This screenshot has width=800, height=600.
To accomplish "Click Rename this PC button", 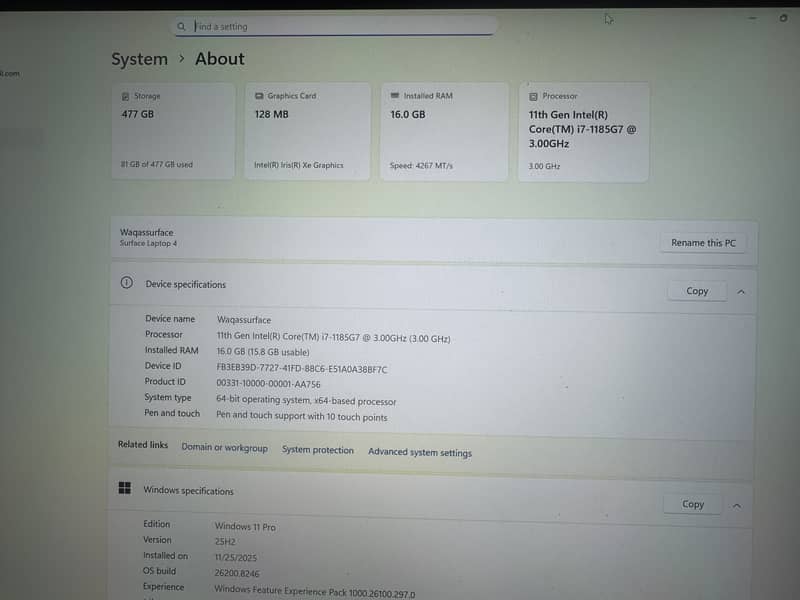I will click(703, 243).
